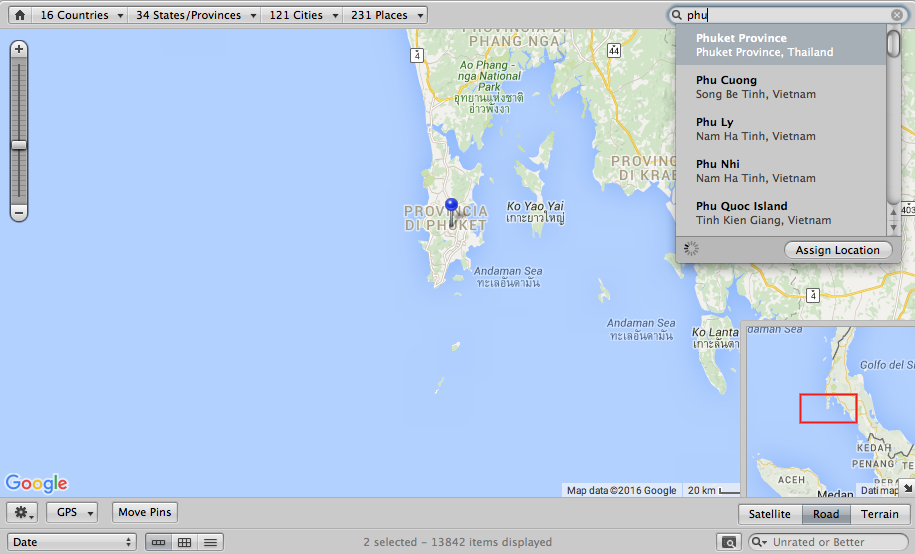Open the 34 States/Provinces dropdown
The image size is (915, 554).
tap(195, 15)
